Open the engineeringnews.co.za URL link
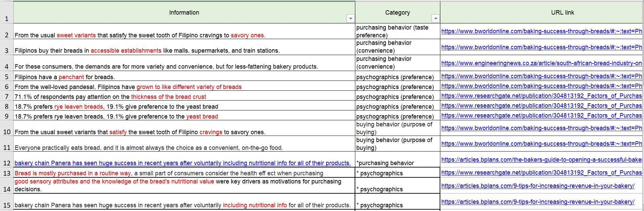The height and width of the screenshot is (211, 644). pos(541,63)
